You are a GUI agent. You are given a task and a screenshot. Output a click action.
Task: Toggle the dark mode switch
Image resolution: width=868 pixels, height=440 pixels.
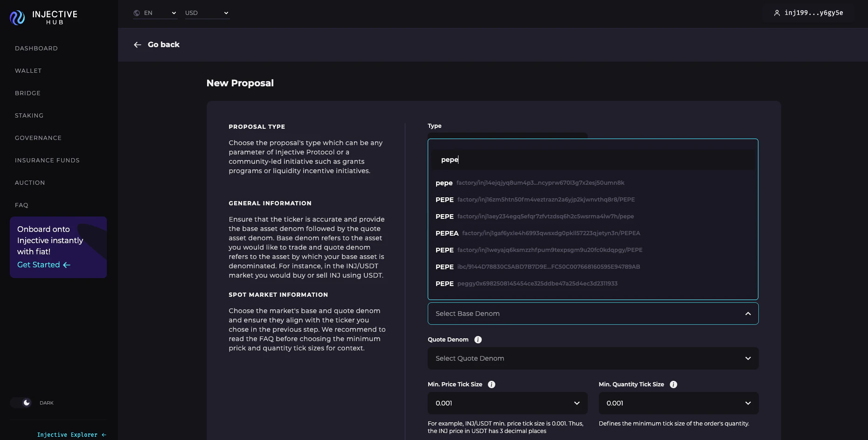[x=21, y=403]
